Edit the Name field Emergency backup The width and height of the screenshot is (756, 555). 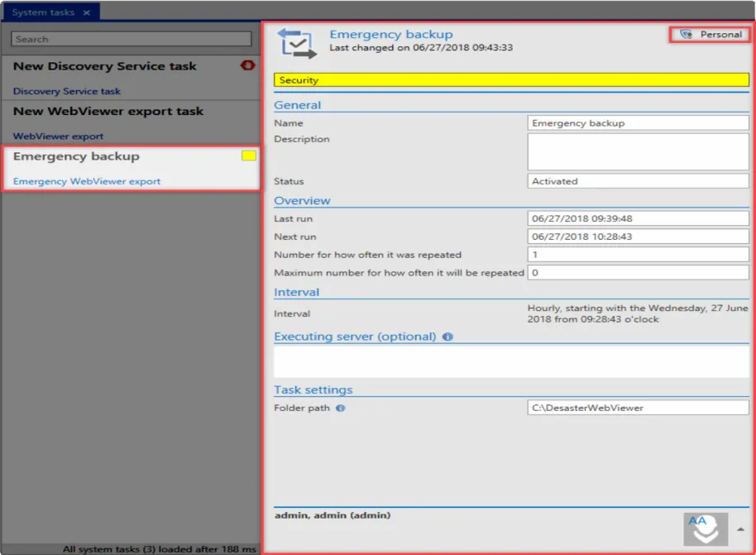tap(638, 123)
